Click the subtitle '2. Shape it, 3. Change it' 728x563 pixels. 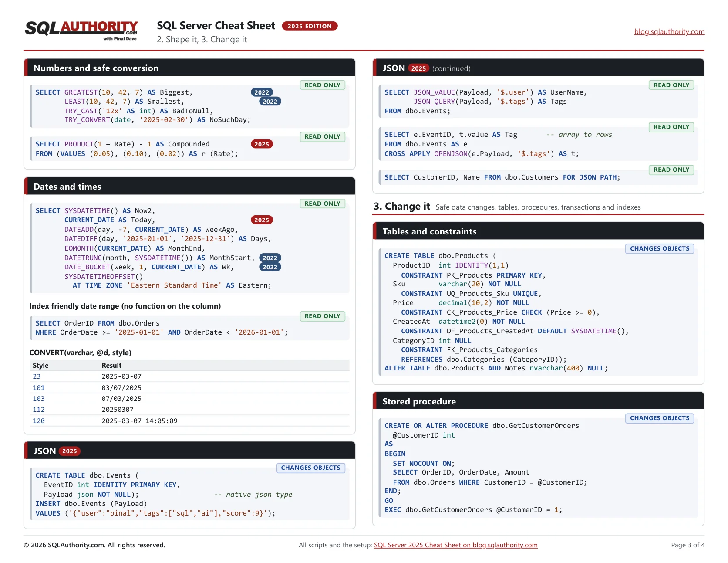(202, 40)
